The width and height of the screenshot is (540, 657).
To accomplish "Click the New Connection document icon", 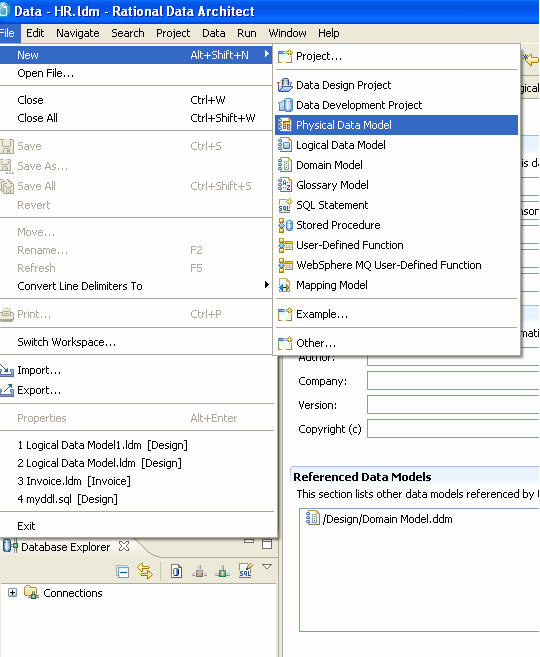I will (x=177, y=571).
